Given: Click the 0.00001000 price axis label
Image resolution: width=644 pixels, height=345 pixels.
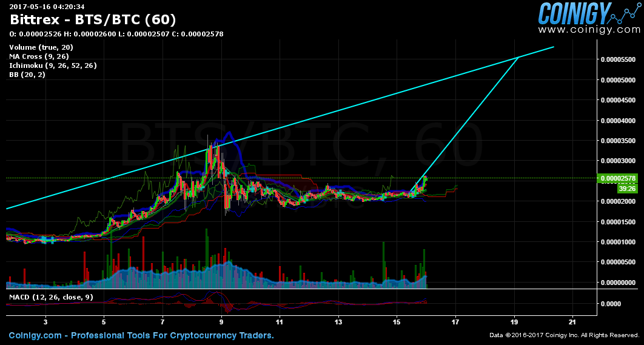Looking at the screenshot, I should [619, 242].
